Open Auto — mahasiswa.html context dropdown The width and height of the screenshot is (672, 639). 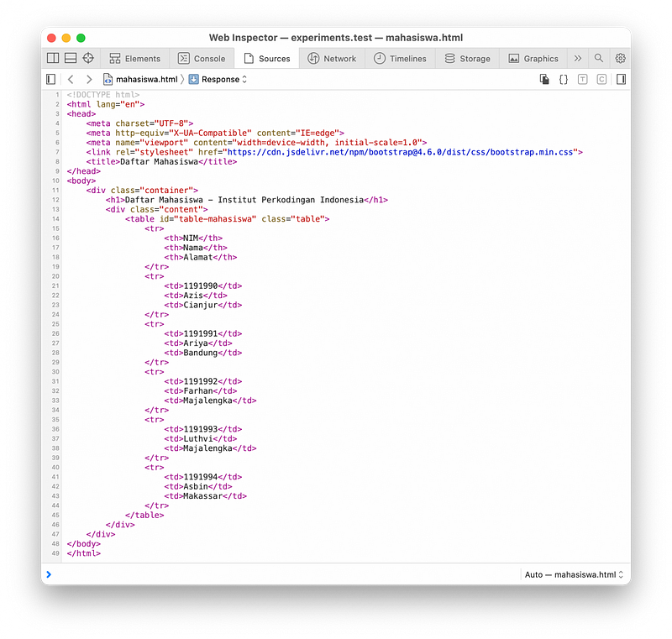point(575,574)
